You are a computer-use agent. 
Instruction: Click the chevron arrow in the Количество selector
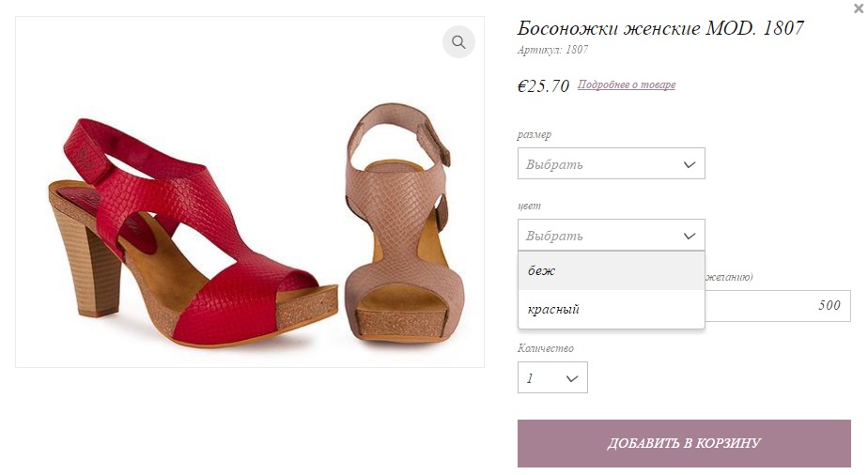(x=572, y=378)
